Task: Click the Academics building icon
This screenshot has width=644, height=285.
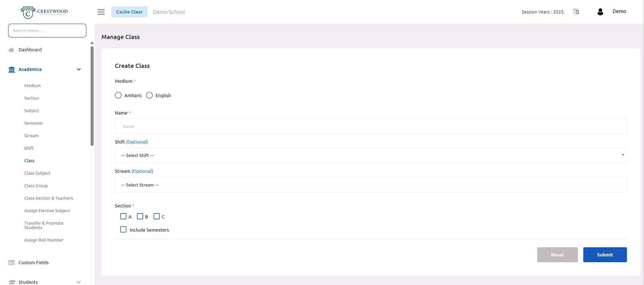Action: tap(12, 70)
